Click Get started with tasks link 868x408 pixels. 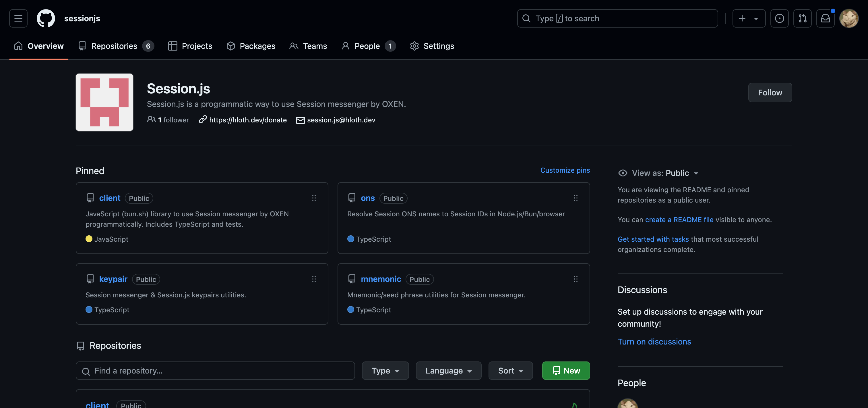(x=653, y=239)
